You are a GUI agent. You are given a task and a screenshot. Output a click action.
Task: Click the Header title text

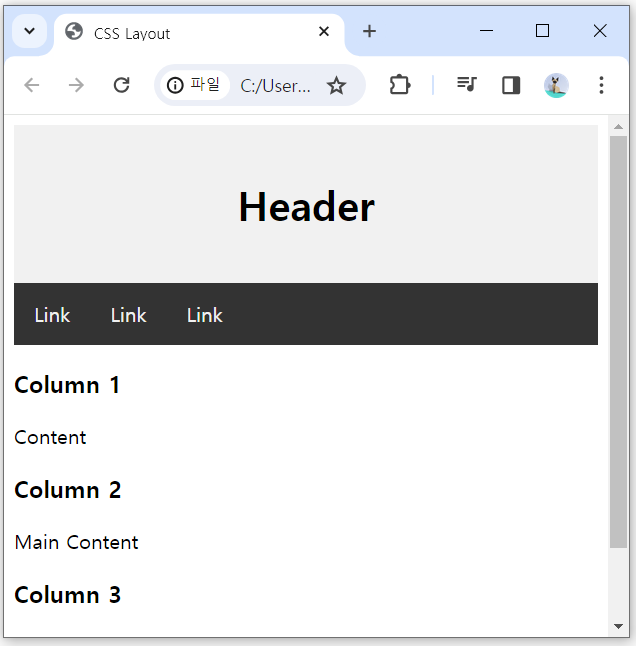click(306, 207)
